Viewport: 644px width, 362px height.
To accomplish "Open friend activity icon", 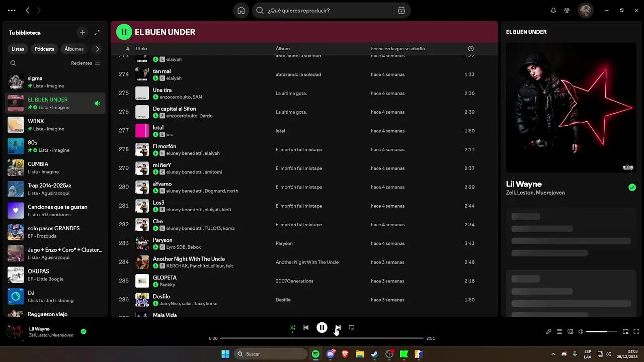I will tap(567, 11).
